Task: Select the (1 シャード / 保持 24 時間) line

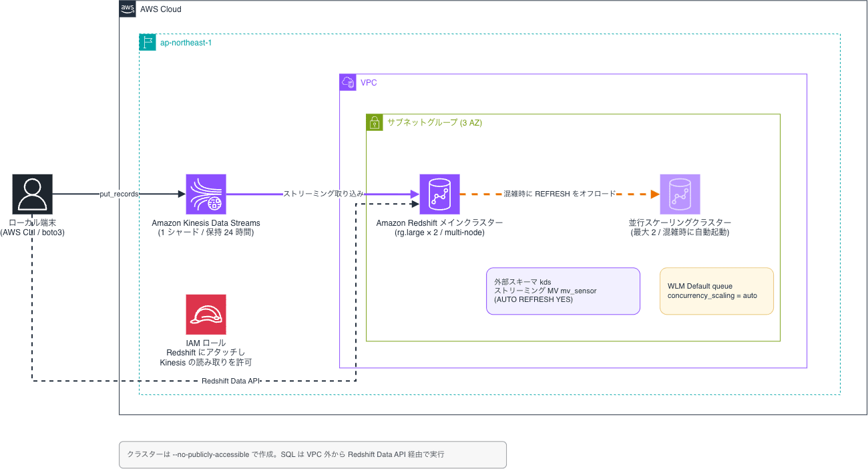Action: pos(206,232)
